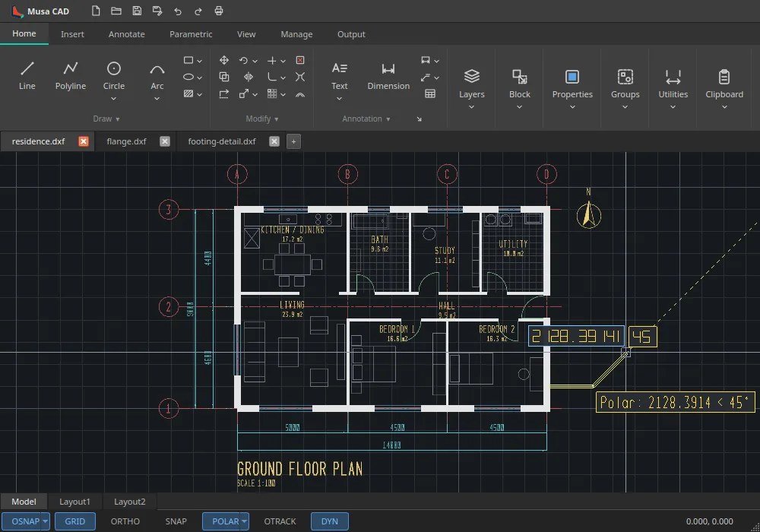Click the dynamic angle input field showing 45
Viewport: 760px width, 532px height.
643,337
